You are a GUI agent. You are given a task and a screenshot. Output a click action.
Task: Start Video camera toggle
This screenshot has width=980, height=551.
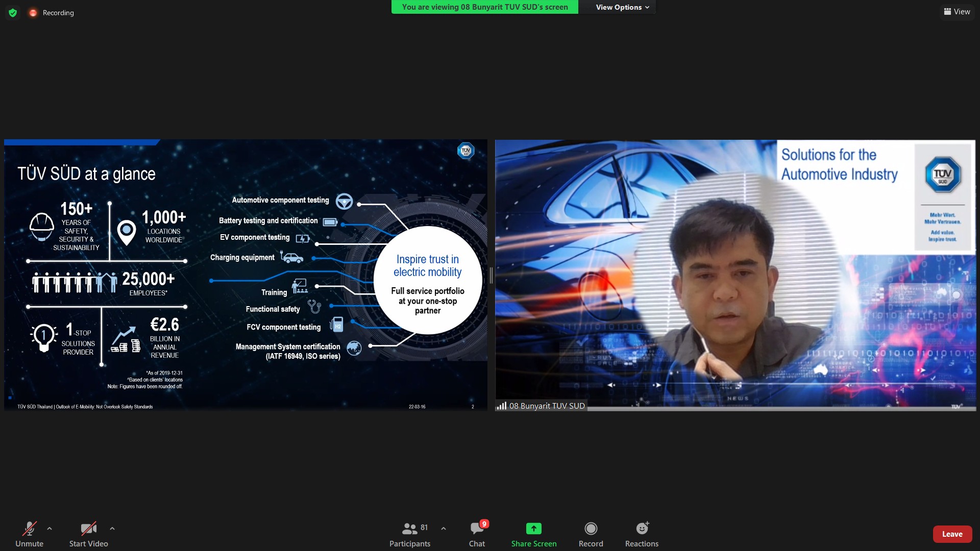(88, 534)
